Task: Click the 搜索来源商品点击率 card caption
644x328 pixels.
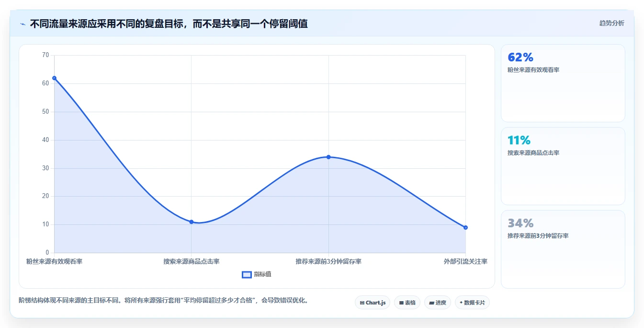Action: [x=533, y=153]
